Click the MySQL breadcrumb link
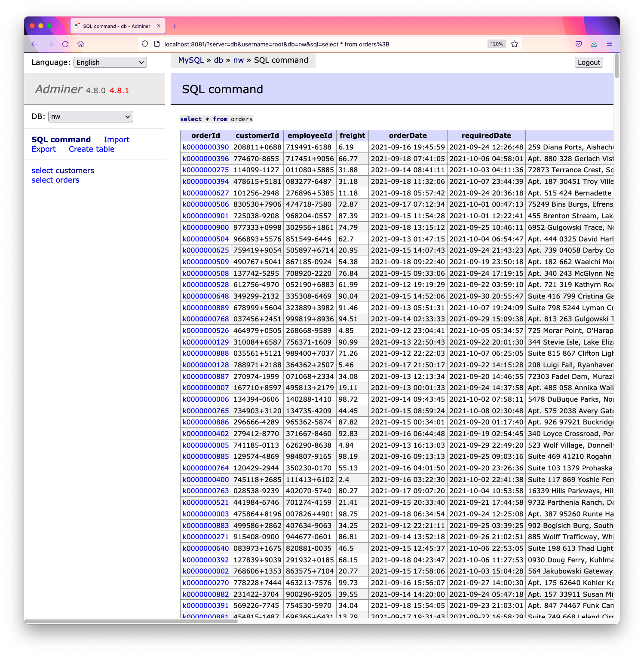The width and height of the screenshot is (644, 656). click(x=191, y=60)
